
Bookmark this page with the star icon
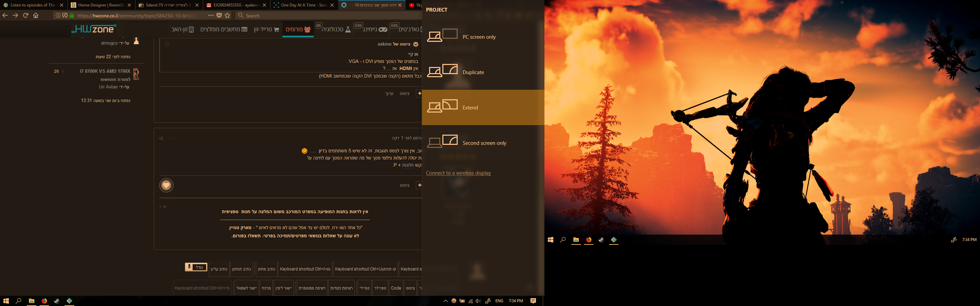coord(228,16)
